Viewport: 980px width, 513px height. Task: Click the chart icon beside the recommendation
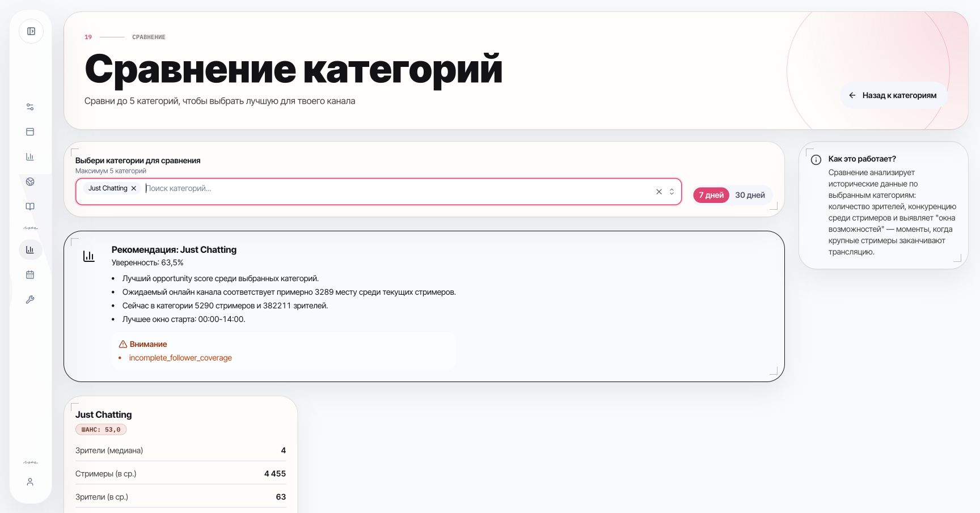point(89,256)
